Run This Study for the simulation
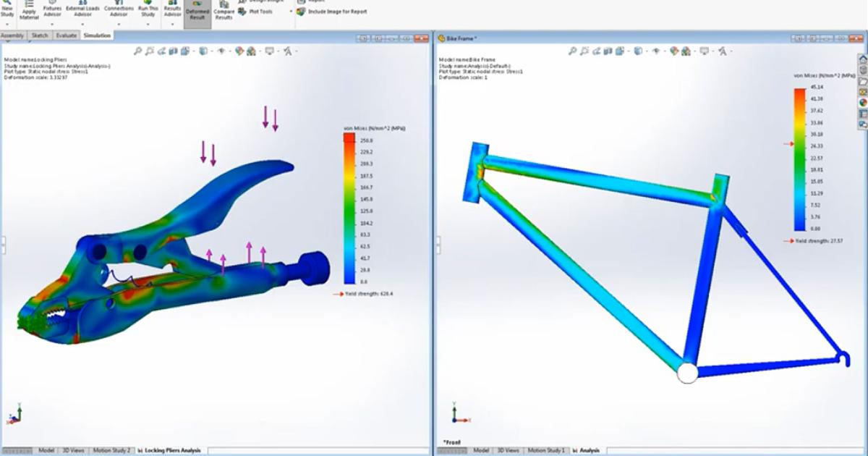Image resolution: width=868 pixels, height=456 pixels. tap(148, 9)
